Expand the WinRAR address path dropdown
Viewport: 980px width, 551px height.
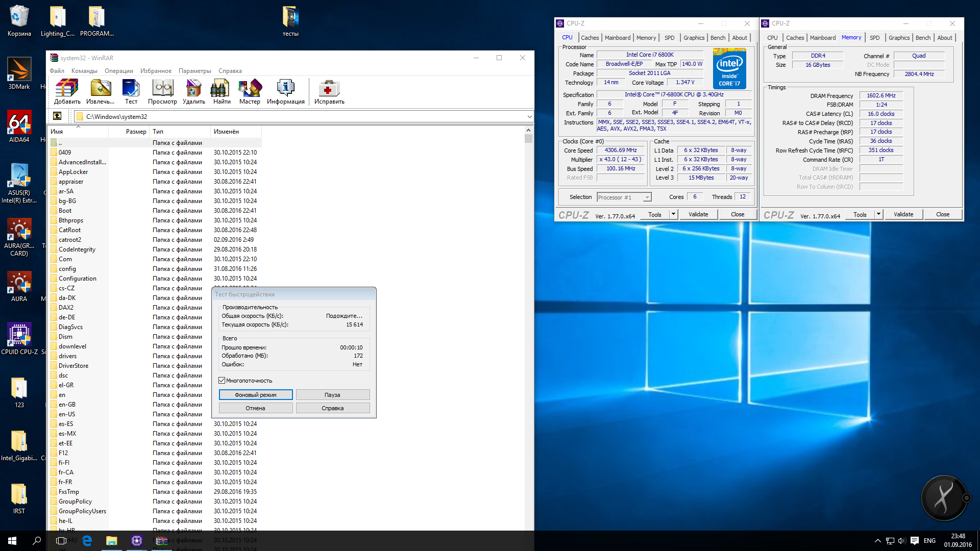tap(529, 117)
